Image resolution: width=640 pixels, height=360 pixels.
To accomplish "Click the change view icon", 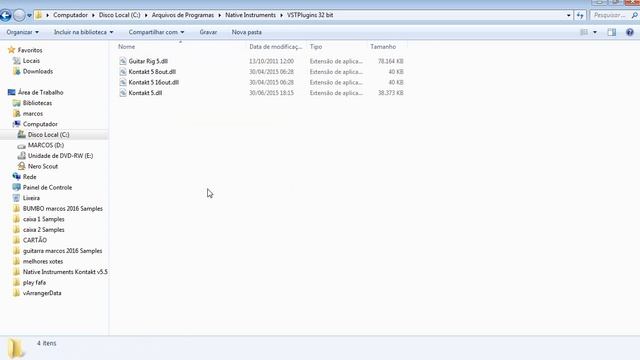I will pyautogui.click(x=584, y=32).
